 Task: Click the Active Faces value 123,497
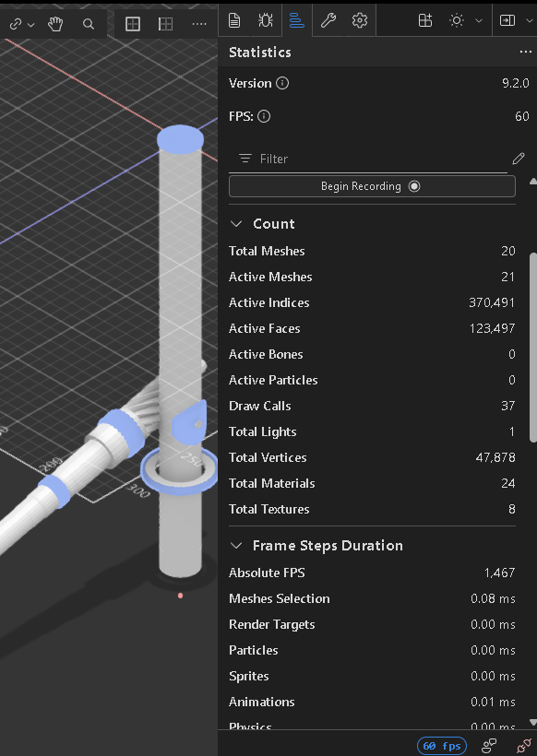point(492,328)
